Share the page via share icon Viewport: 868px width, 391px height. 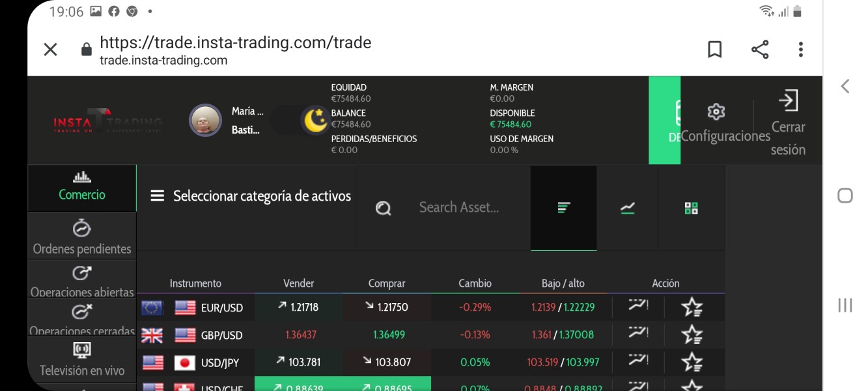pos(760,50)
